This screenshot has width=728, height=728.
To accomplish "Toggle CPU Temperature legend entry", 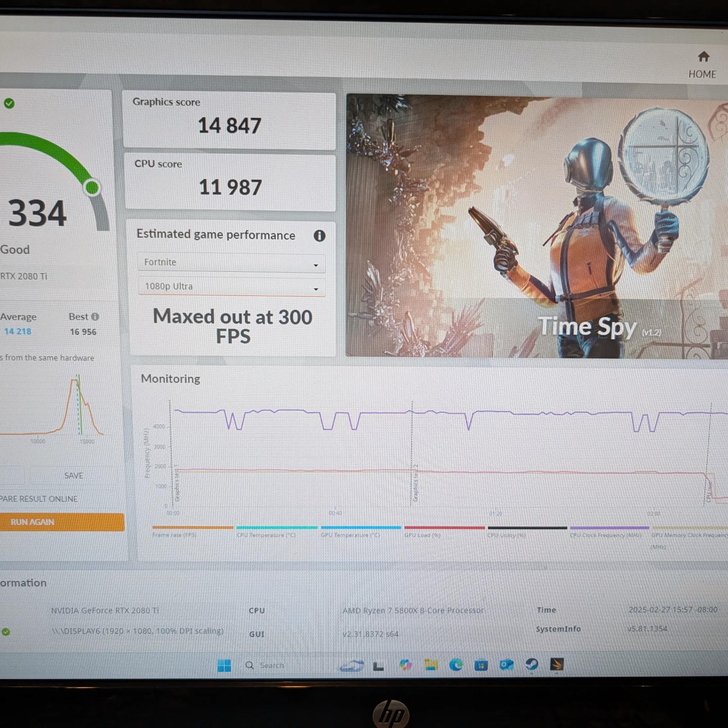I will [x=277, y=532].
